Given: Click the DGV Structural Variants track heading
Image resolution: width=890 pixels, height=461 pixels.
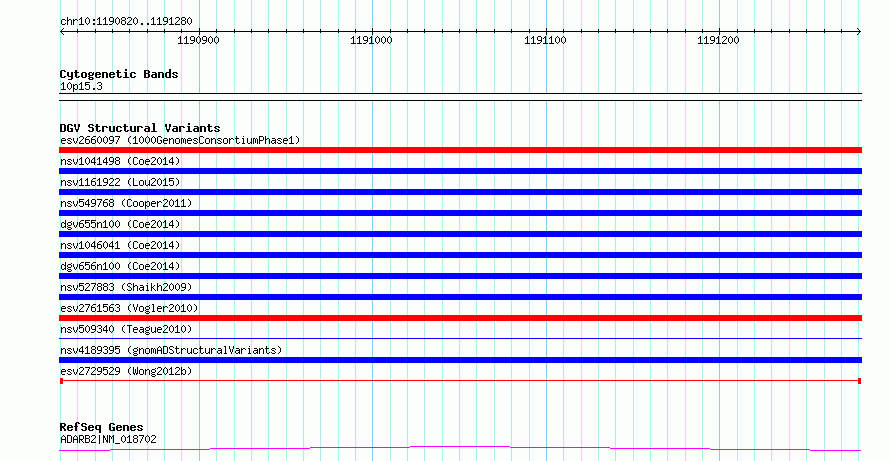Looking at the screenshot, I should [x=140, y=128].
